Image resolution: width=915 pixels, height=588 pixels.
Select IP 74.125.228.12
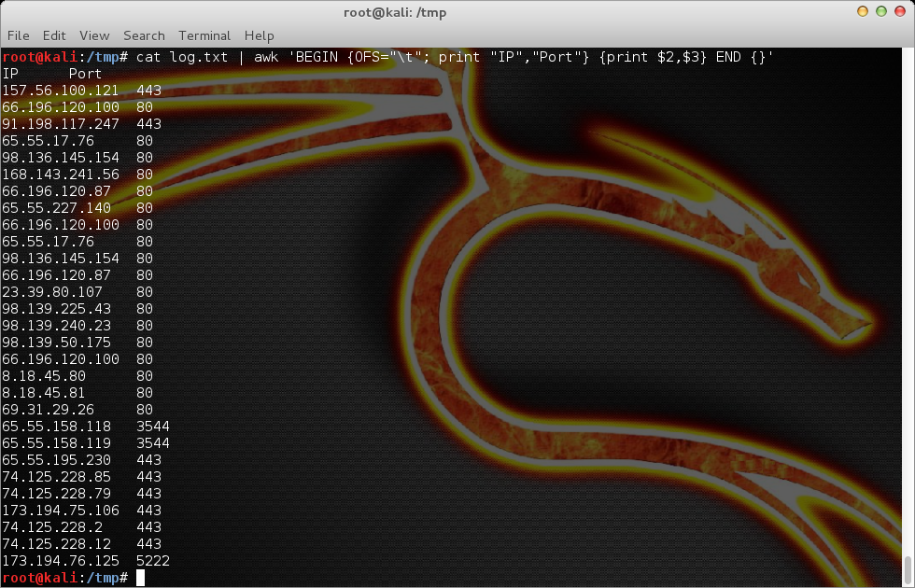click(56, 544)
